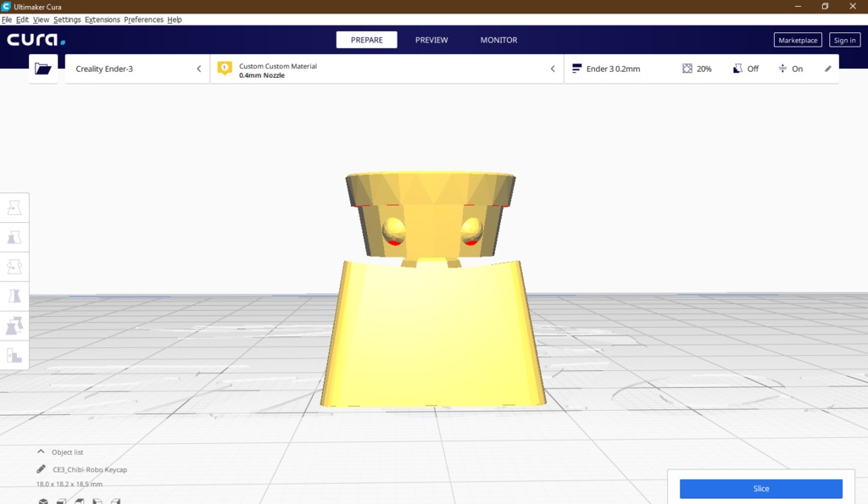Switch to the MONITOR stage tab
This screenshot has height=504, width=868.
pos(498,40)
